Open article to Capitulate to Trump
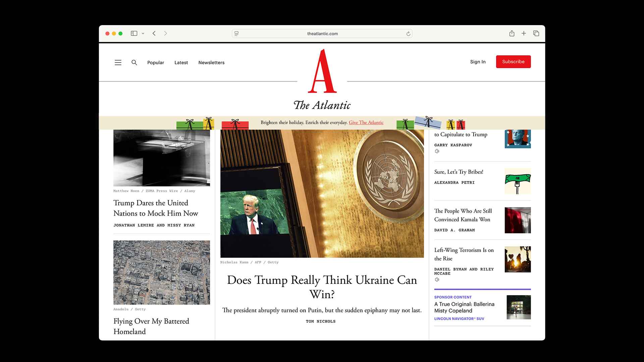Viewport: 644px width, 362px height. pos(461,134)
